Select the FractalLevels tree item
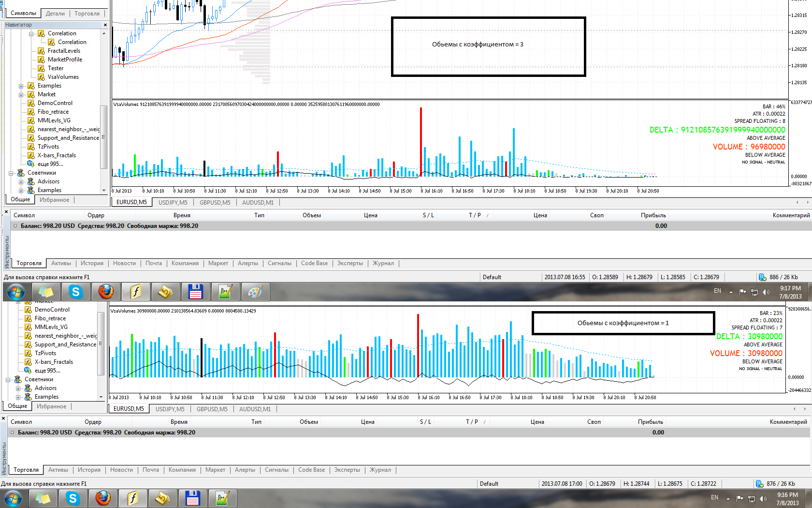Viewport: 812px width, 508px height. (x=64, y=51)
